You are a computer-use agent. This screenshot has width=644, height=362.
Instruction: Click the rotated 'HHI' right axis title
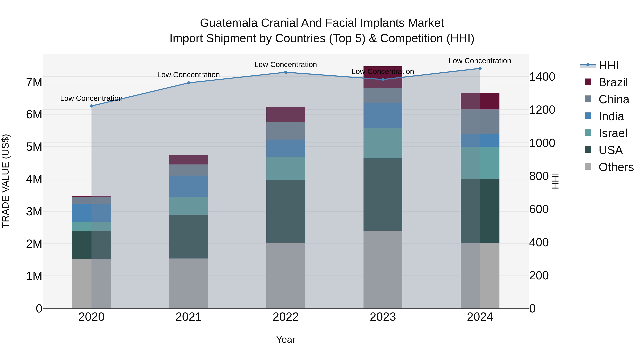555,181
